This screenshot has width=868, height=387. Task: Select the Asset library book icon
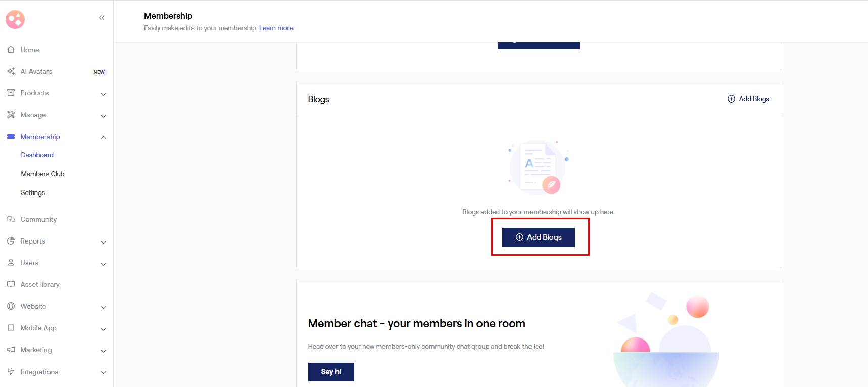pos(11,284)
